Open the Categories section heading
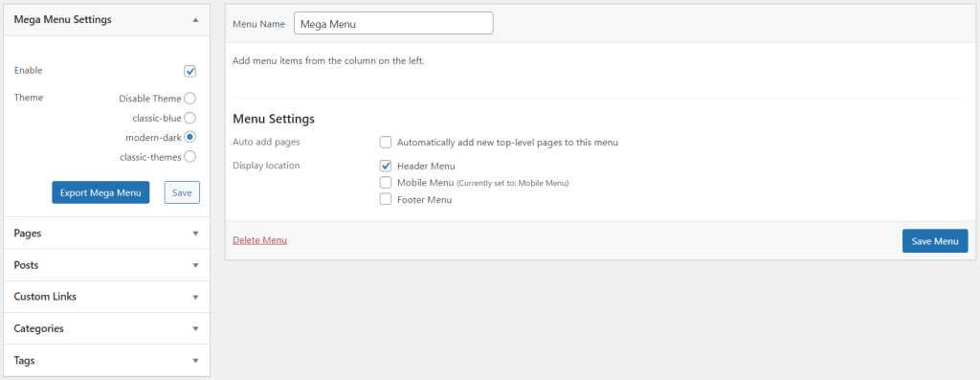 38,328
